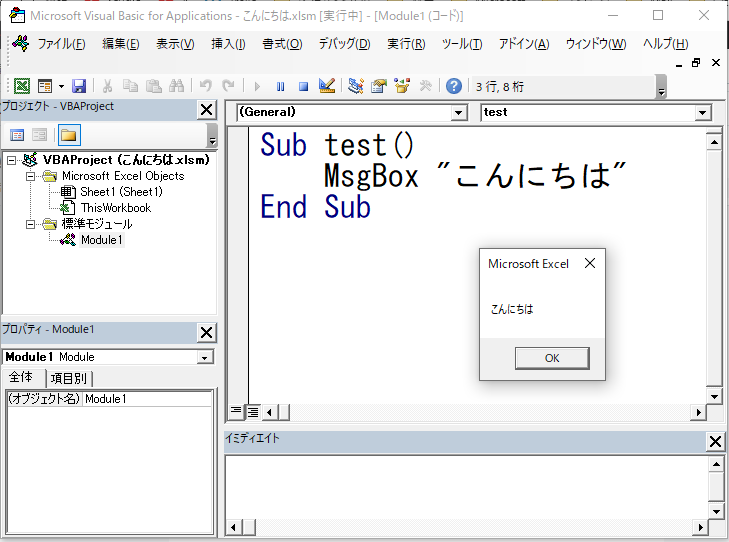Open the 表示(V) menu
This screenshot has height=542, width=729.
point(175,44)
